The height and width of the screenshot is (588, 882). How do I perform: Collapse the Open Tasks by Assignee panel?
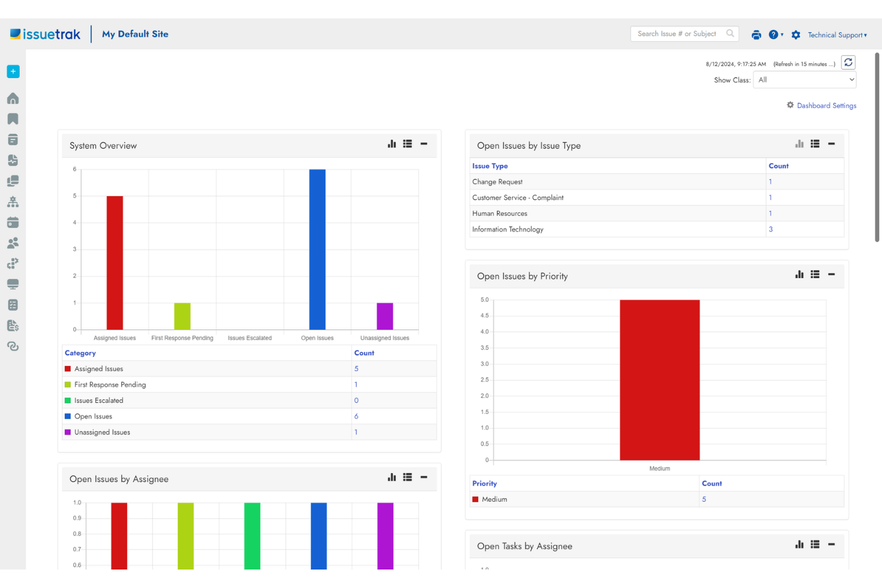[x=831, y=544]
